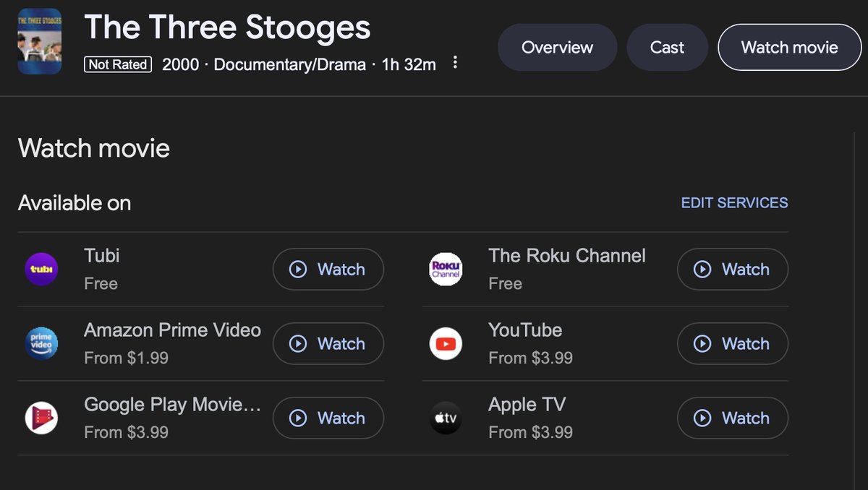Click the Google Play Movies logo icon
The image size is (868, 490).
click(41, 418)
